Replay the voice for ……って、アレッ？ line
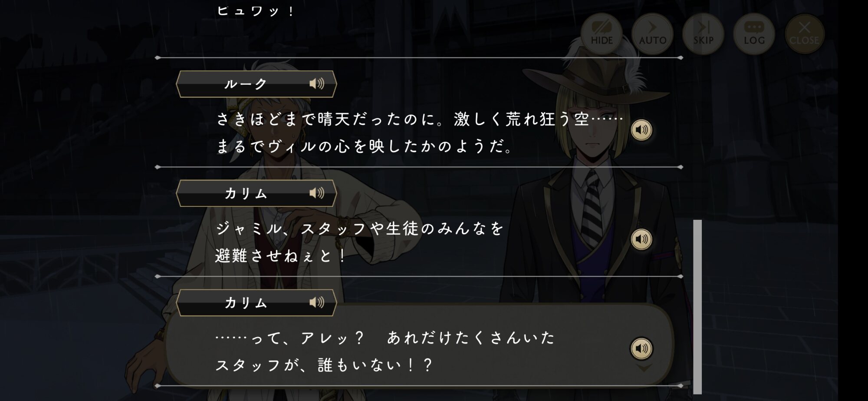868x401 pixels. [x=641, y=348]
